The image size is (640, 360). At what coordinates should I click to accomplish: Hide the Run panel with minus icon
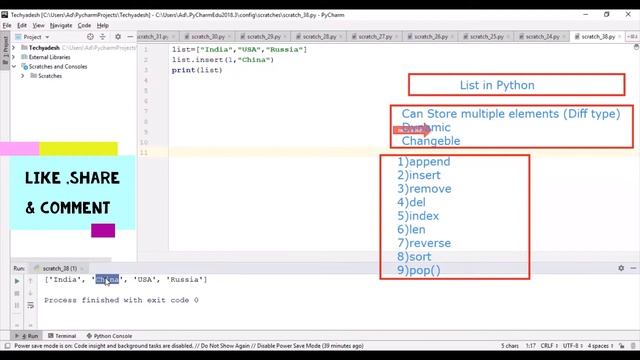point(633,268)
